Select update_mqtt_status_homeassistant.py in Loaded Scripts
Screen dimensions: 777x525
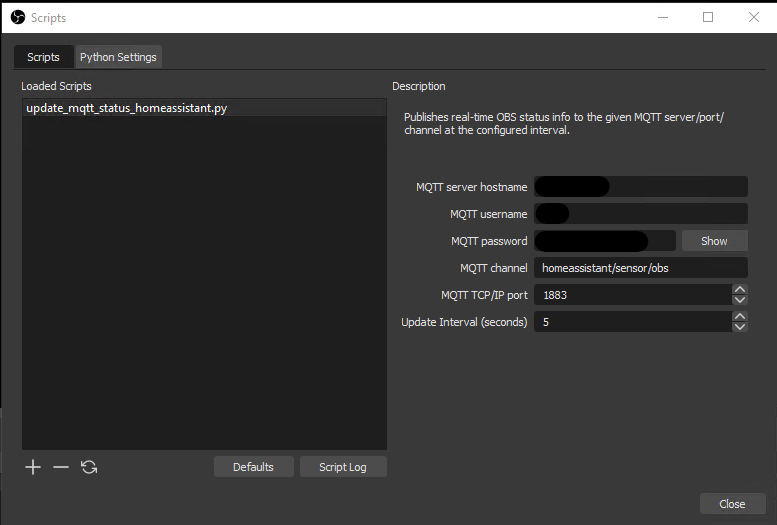point(204,108)
